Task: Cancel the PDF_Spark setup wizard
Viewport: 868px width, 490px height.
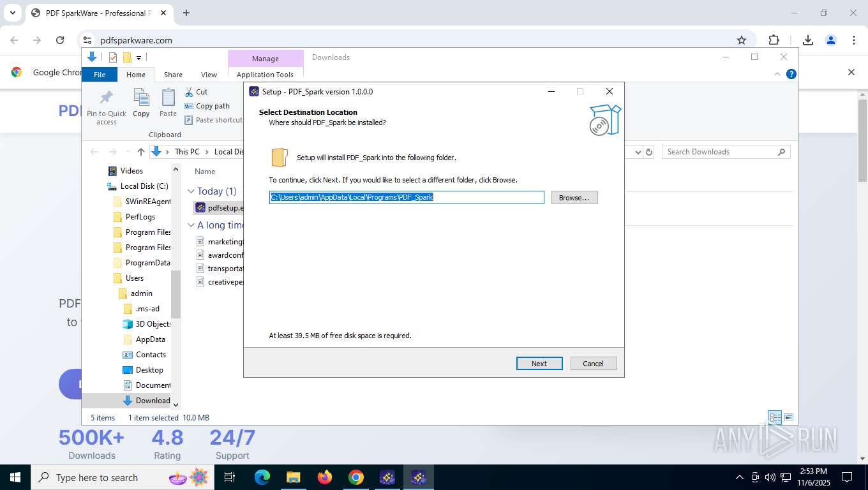Action: click(593, 364)
